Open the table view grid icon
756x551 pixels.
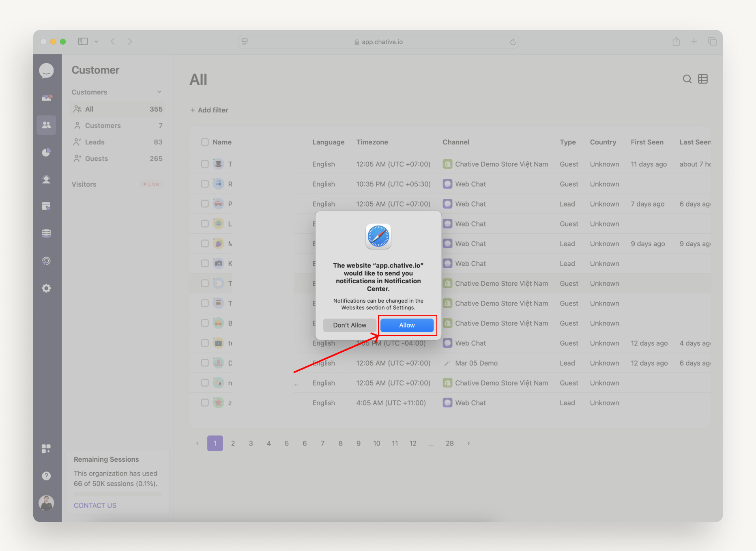(703, 79)
